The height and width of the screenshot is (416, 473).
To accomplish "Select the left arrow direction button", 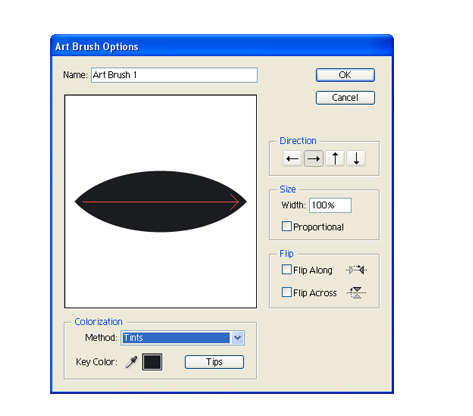I will point(292,158).
